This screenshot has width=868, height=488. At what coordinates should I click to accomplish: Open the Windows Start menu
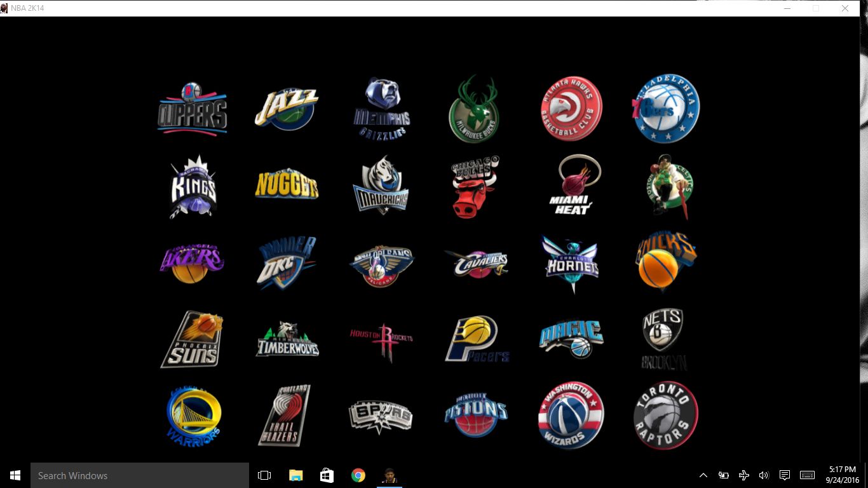coord(15,475)
